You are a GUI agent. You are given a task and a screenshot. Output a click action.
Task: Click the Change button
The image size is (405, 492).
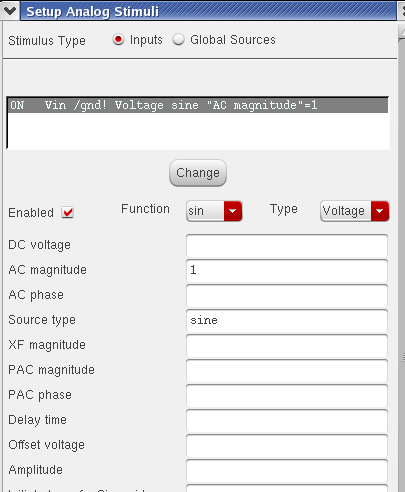[x=198, y=173]
